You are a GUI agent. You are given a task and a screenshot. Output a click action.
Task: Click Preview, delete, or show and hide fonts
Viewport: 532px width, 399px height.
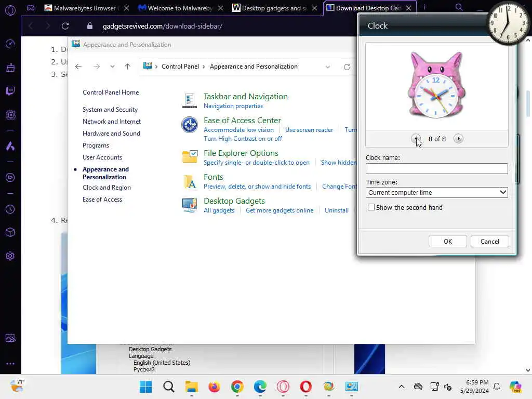click(257, 187)
